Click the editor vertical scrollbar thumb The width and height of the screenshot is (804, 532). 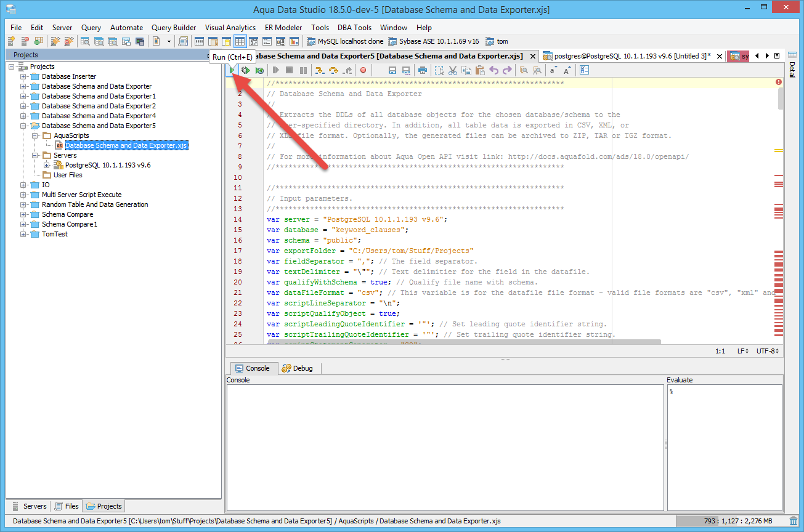781,99
